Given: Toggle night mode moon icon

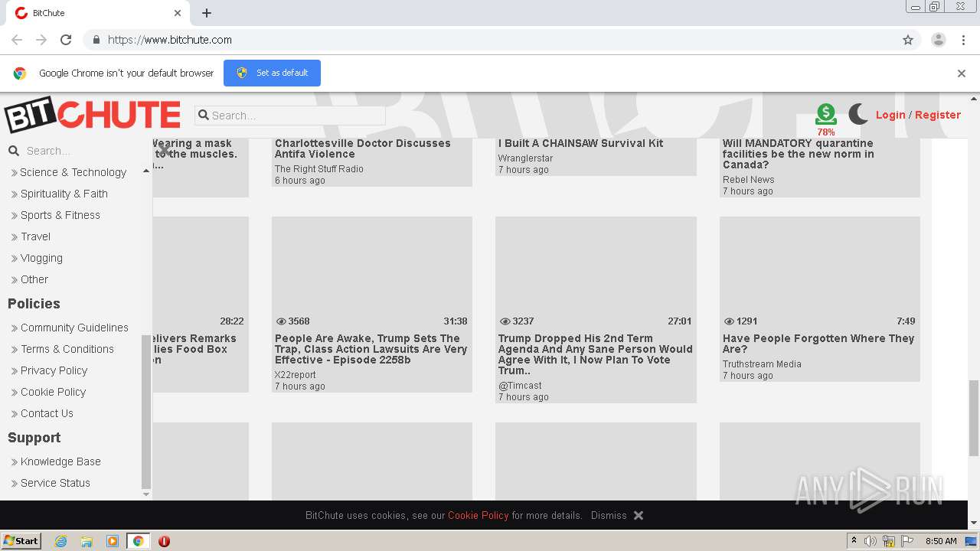Looking at the screenshot, I should coord(858,115).
